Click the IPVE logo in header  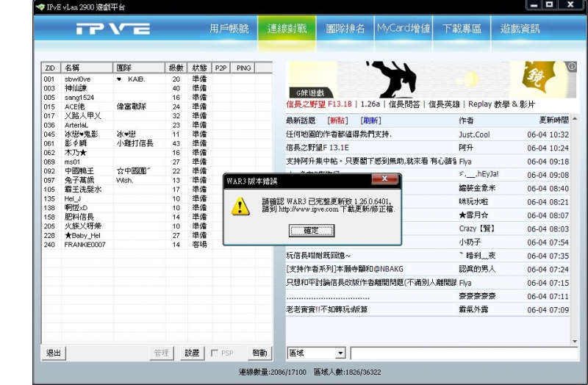click(113, 29)
